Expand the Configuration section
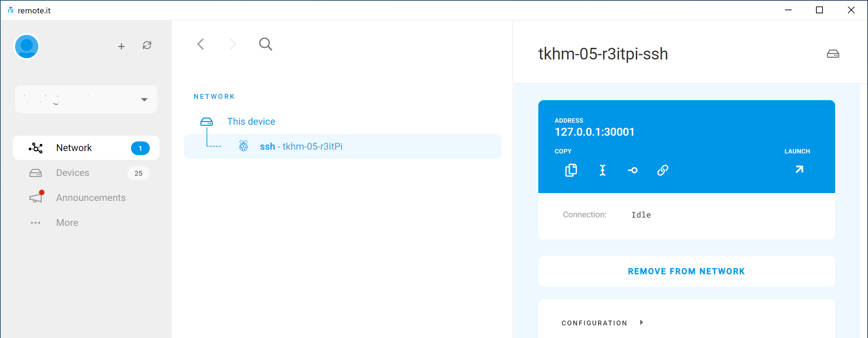The height and width of the screenshot is (338, 868). pos(603,323)
